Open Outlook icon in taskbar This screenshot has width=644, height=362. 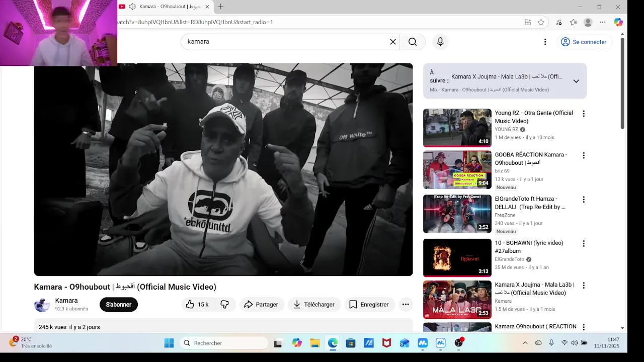pyautogui.click(x=405, y=343)
